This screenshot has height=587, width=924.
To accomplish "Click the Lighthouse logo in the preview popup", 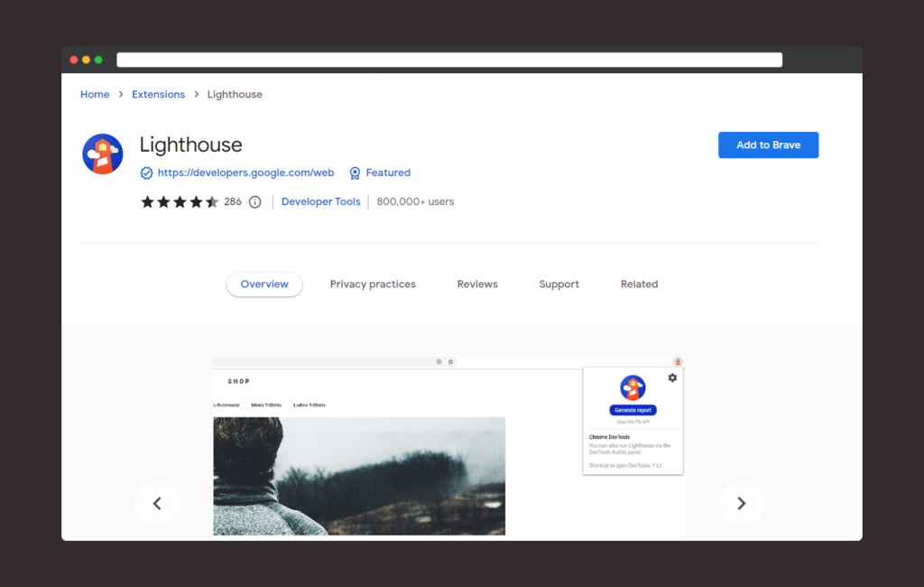I will click(x=633, y=387).
